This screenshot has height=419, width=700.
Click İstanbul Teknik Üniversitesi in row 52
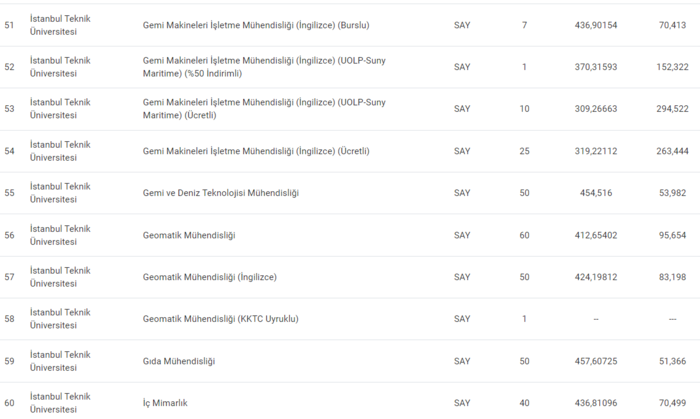coord(61,66)
